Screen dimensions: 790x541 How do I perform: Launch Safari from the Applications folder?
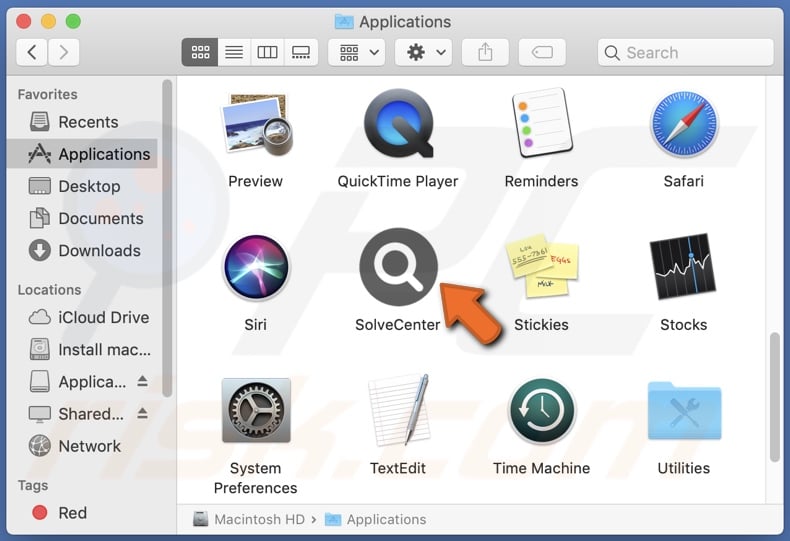click(x=684, y=124)
